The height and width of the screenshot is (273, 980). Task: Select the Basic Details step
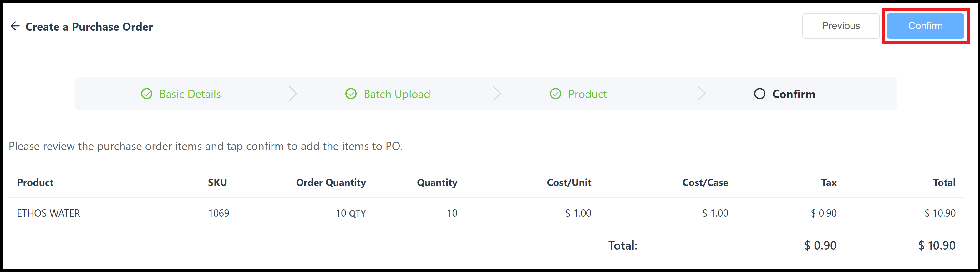pyautogui.click(x=190, y=94)
